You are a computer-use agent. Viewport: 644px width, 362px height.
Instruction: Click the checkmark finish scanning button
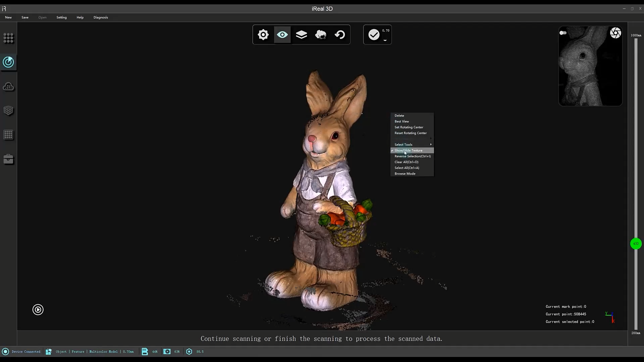coord(374,35)
